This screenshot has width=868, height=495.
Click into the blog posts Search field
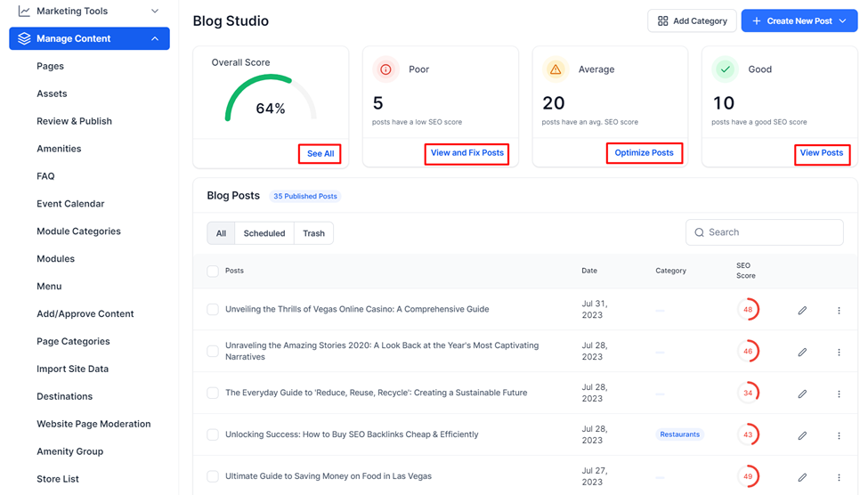click(765, 232)
